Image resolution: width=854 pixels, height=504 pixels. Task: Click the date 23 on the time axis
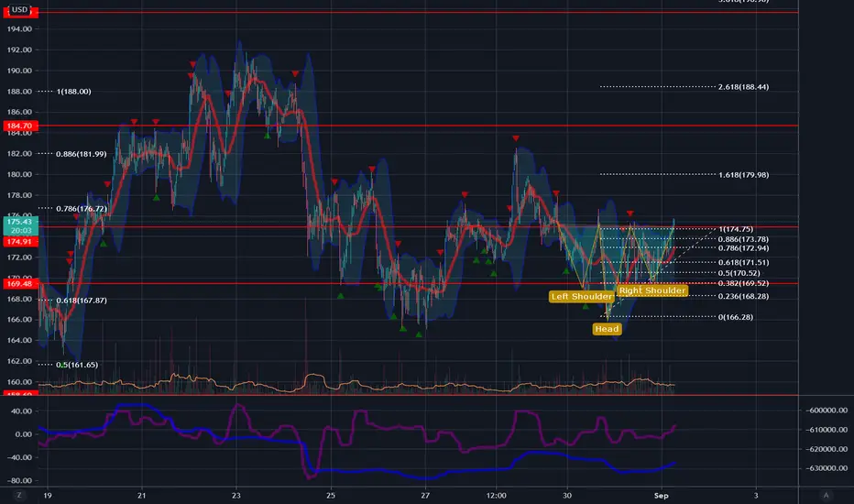(x=235, y=495)
